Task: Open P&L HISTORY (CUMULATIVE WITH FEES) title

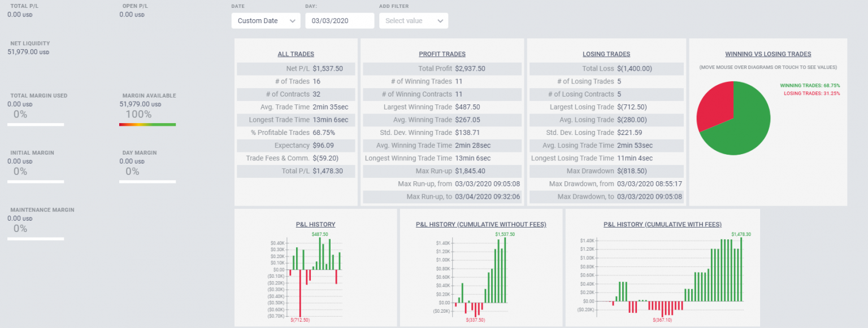Action: [x=662, y=225]
